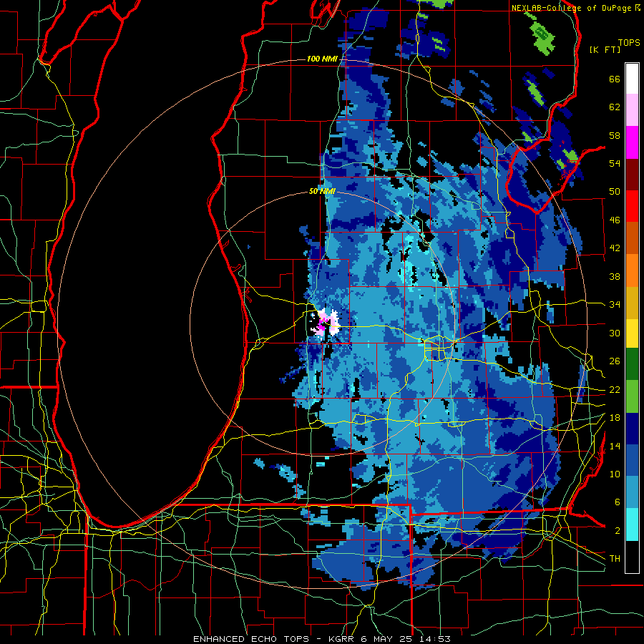
Task: Click the '[K FT]' units label
Action: pyautogui.click(x=605, y=49)
